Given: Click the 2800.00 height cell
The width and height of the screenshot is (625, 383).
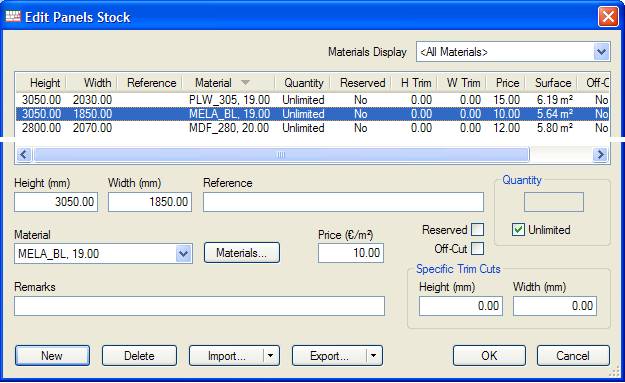Looking at the screenshot, I should pyautogui.click(x=41, y=128).
